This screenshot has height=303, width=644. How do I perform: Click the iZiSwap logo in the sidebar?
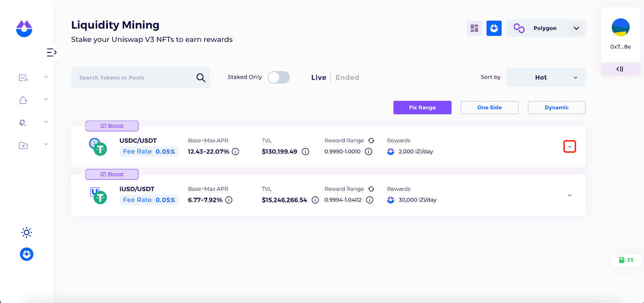pyautogui.click(x=24, y=29)
